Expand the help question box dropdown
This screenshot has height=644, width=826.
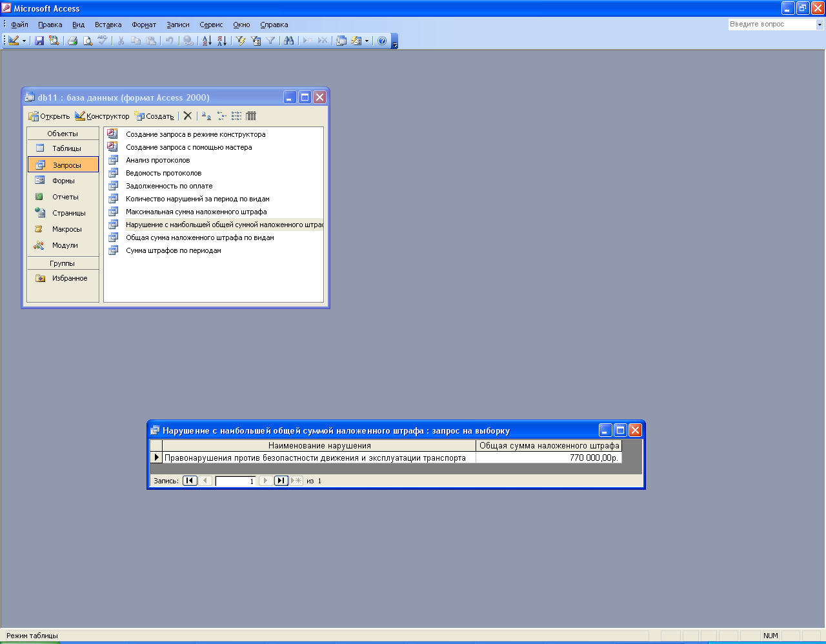click(820, 25)
